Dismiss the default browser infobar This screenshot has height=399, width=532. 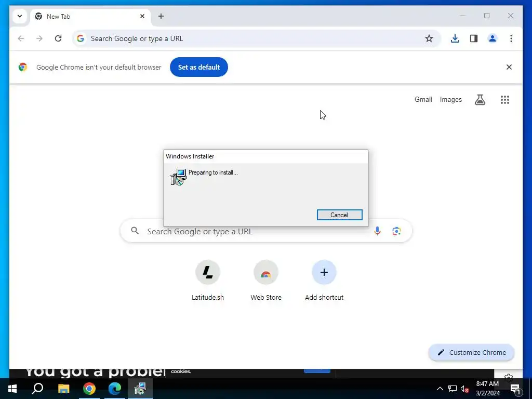click(509, 67)
